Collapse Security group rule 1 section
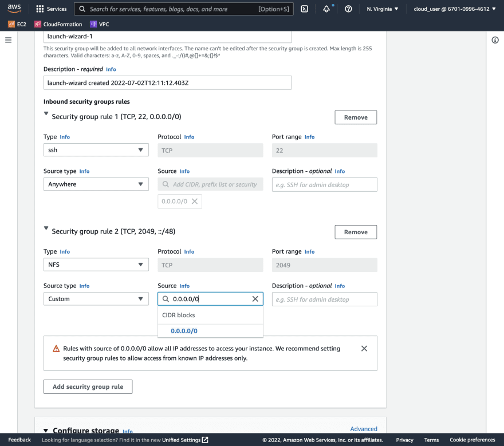The image size is (504, 446). point(46,113)
